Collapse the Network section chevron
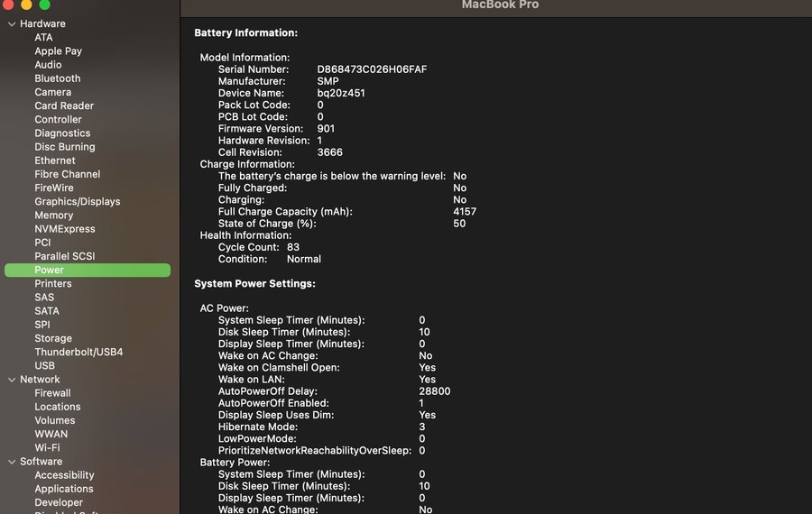 coord(12,380)
